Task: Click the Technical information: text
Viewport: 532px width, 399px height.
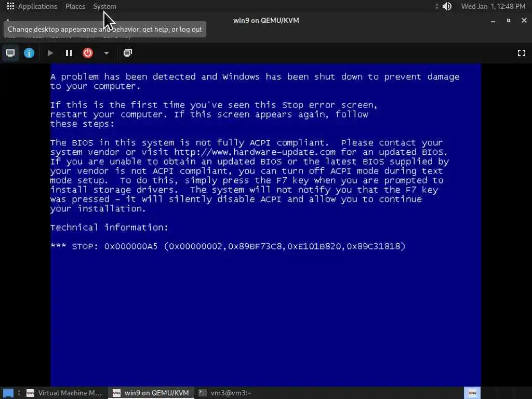Action: [109, 228]
